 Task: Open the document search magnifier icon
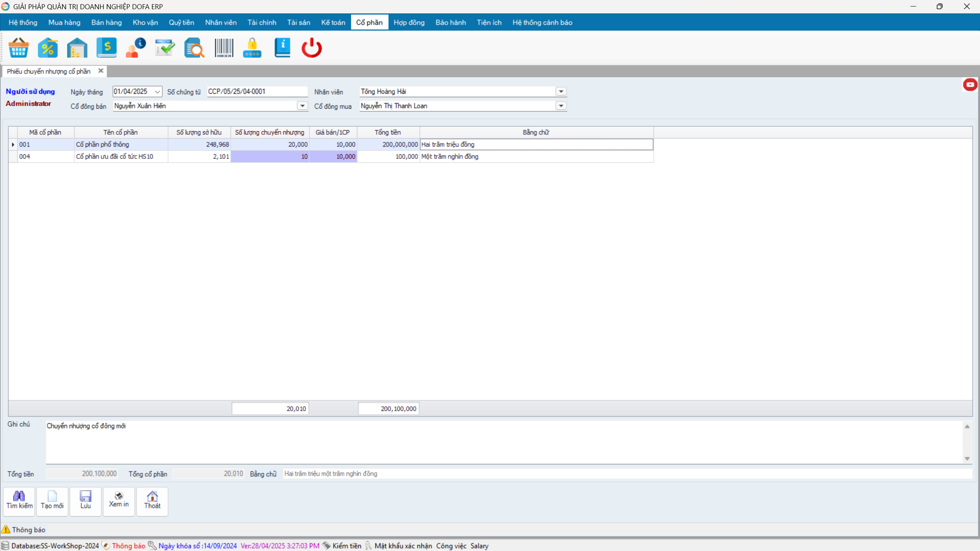[x=194, y=48]
